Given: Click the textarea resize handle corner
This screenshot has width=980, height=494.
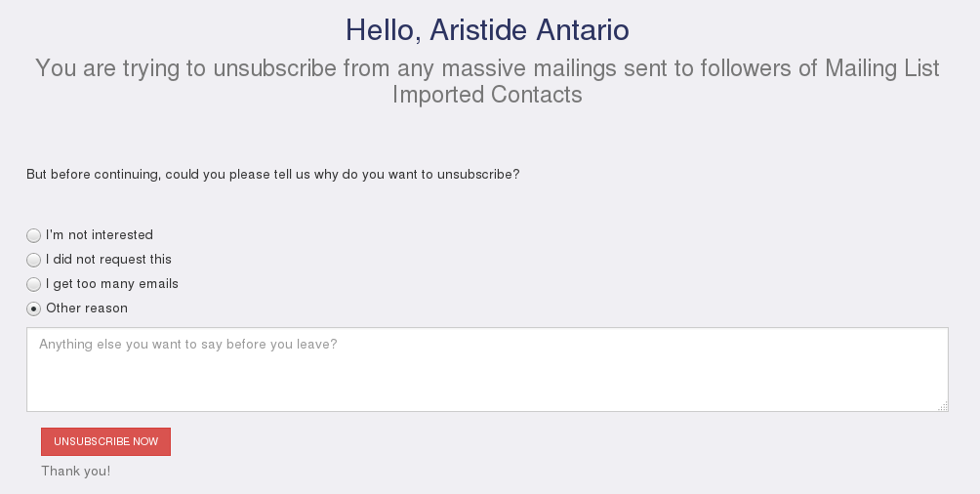Looking at the screenshot, I should [x=943, y=406].
